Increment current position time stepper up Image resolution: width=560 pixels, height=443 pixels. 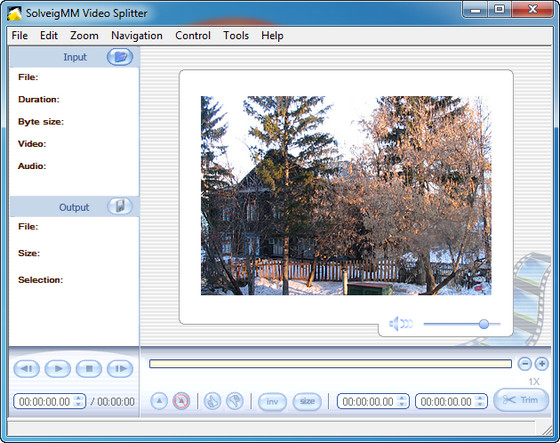78,398
